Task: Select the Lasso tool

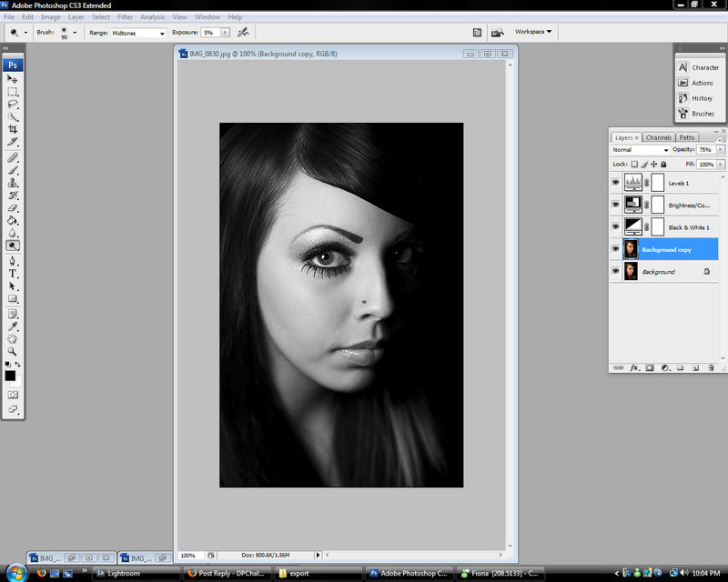Action: (x=13, y=104)
